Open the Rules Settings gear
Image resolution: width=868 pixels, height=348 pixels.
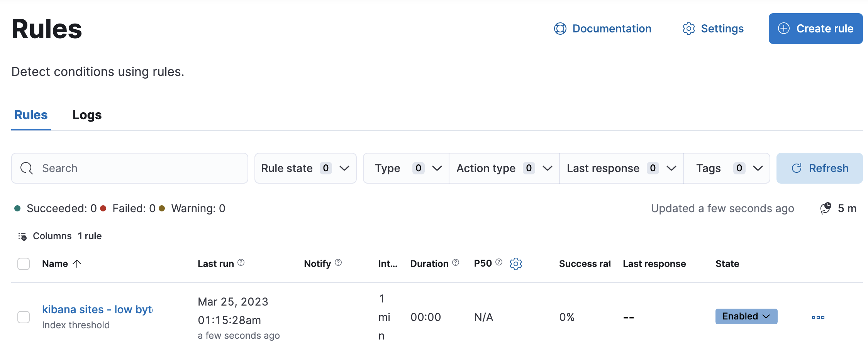pos(712,28)
